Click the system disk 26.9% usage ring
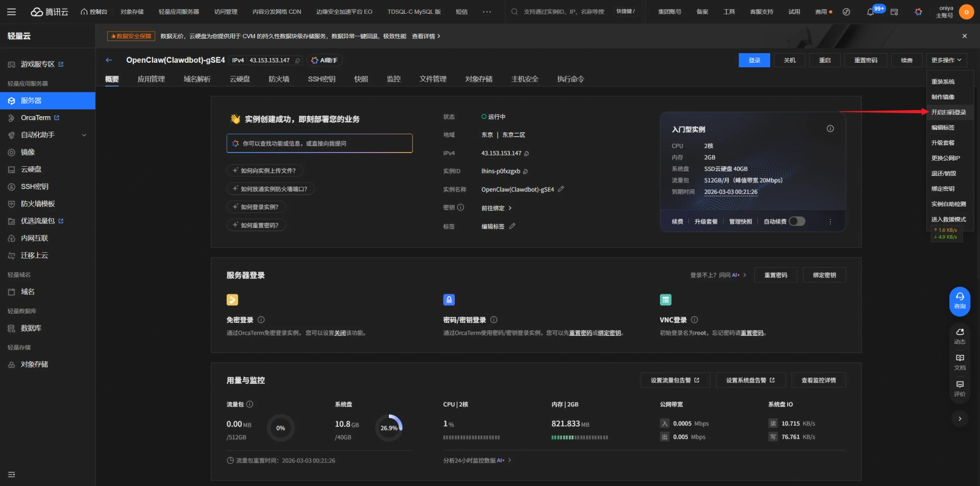This screenshot has height=486, width=980. (x=389, y=428)
